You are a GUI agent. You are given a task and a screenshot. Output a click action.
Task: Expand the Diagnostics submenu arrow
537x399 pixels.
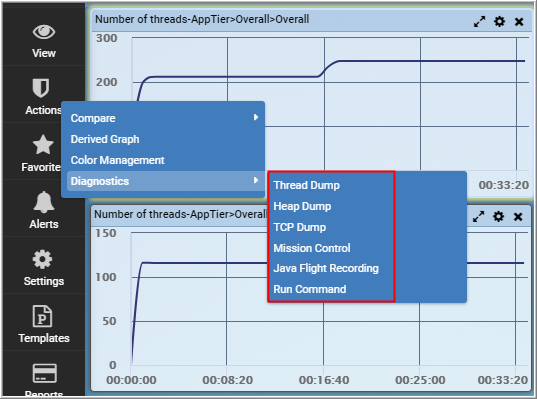[256, 180]
